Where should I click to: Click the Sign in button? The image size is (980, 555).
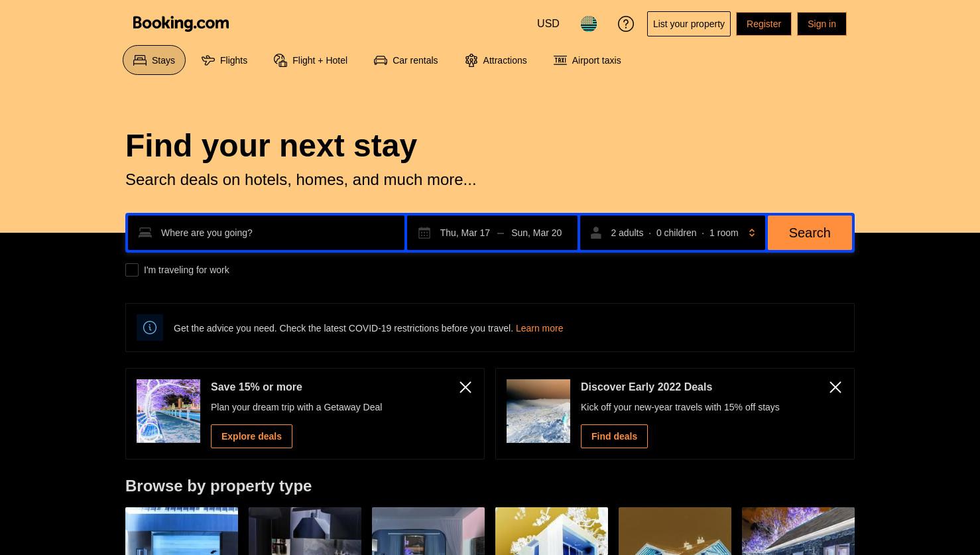coord(822,24)
